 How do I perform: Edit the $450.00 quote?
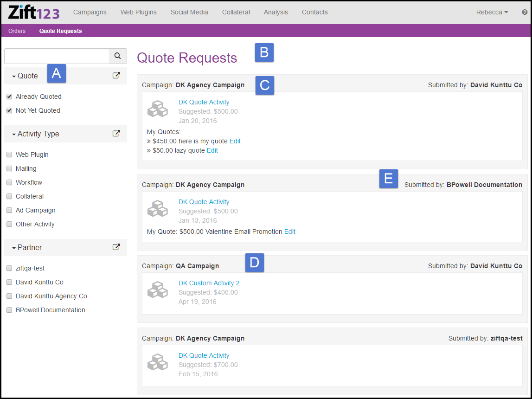(x=235, y=142)
